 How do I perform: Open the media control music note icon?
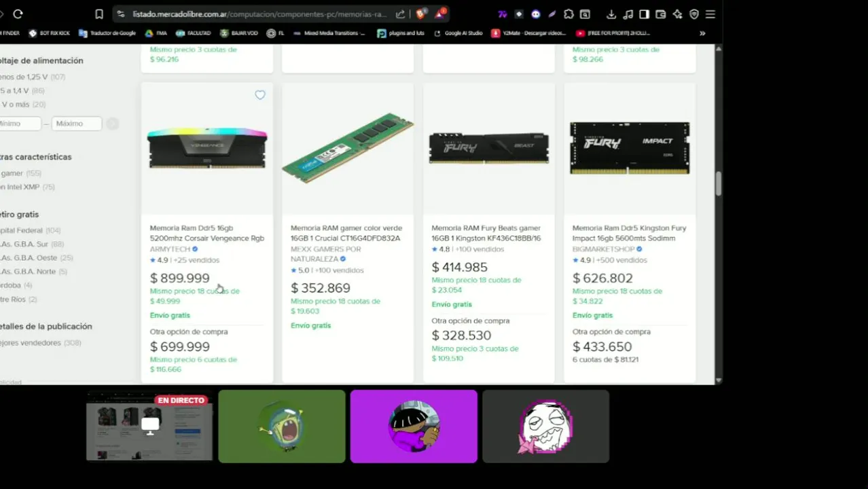(628, 14)
